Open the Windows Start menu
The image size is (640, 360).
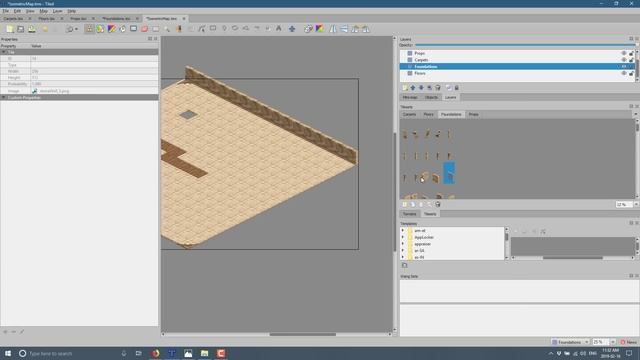click(x=8, y=353)
